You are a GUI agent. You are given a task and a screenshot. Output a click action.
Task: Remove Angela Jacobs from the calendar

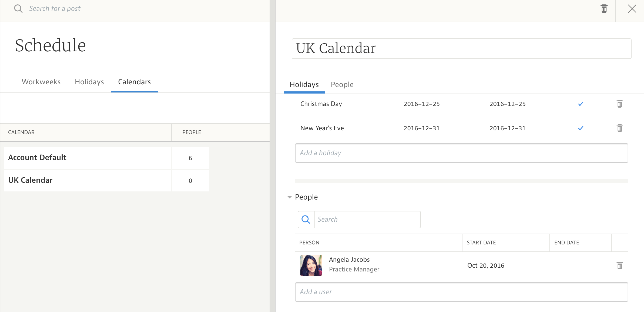pos(619,265)
